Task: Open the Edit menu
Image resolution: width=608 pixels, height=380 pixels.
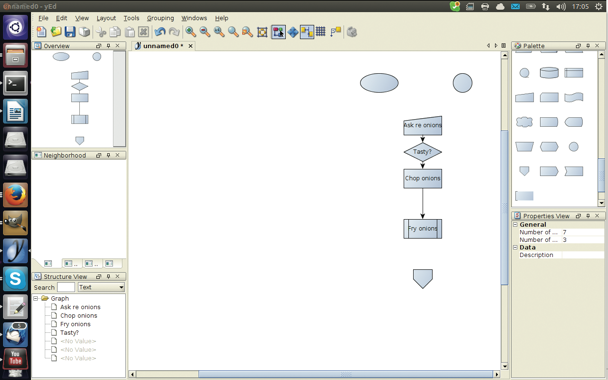Action: [61, 18]
